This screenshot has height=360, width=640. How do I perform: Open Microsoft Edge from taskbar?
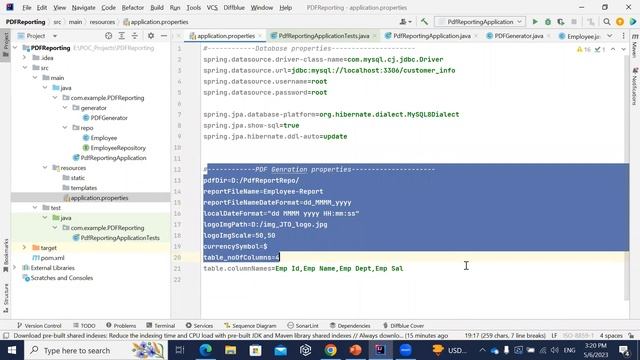205,350
